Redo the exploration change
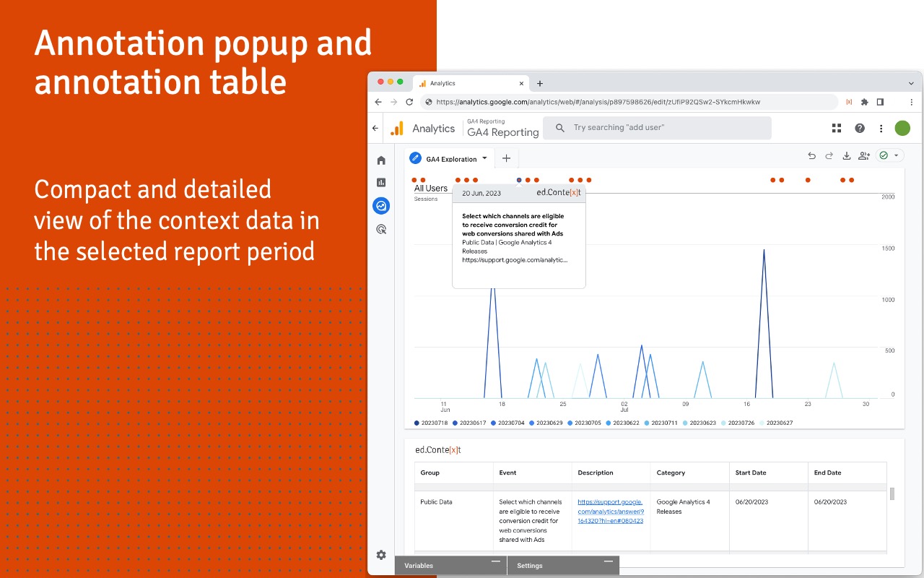 (829, 155)
